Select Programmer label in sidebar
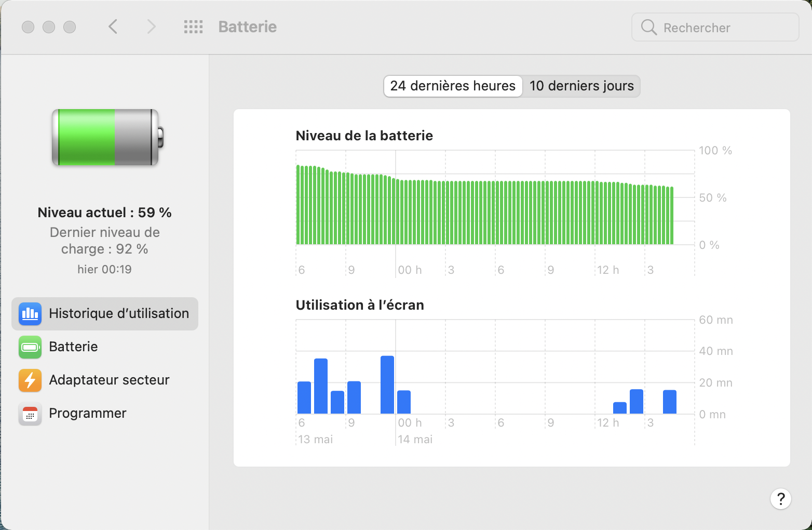This screenshot has width=812, height=530. pos(88,414)
